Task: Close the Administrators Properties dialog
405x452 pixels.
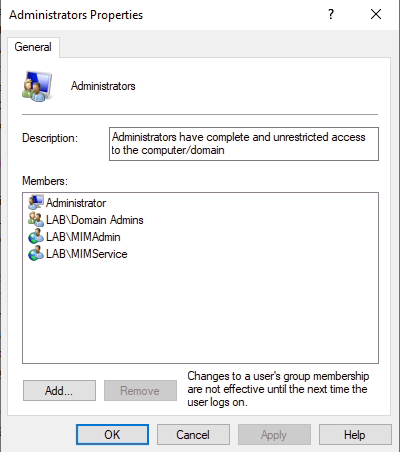Action: 376,14
